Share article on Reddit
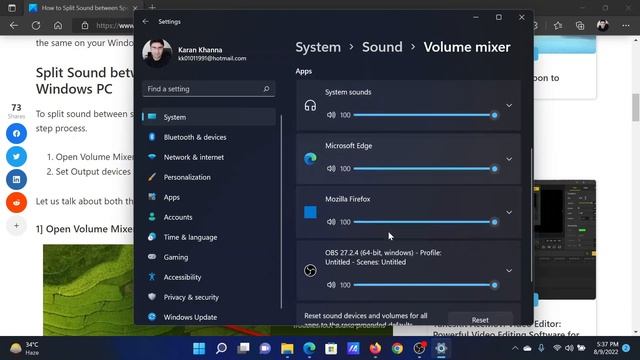640x360 pixels. (16, 202)
